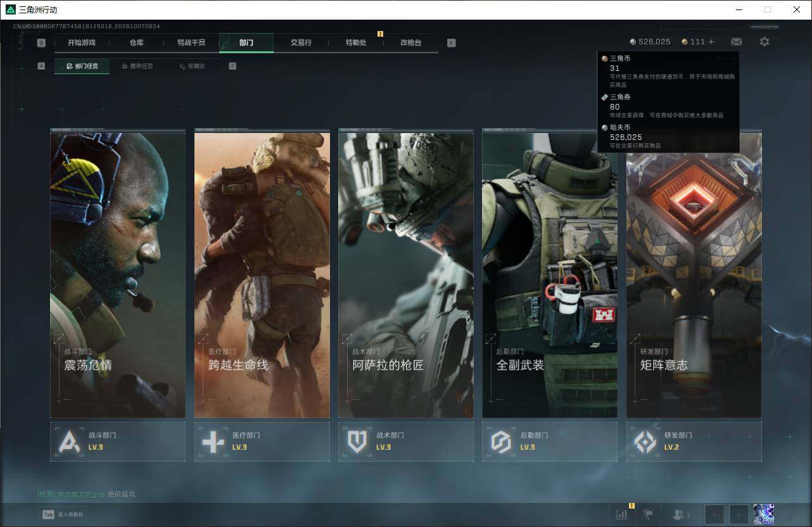Viewport: 812px width, 527px height.
Task: Click the Q key previous-tab icon
Action: coord(41,43)
